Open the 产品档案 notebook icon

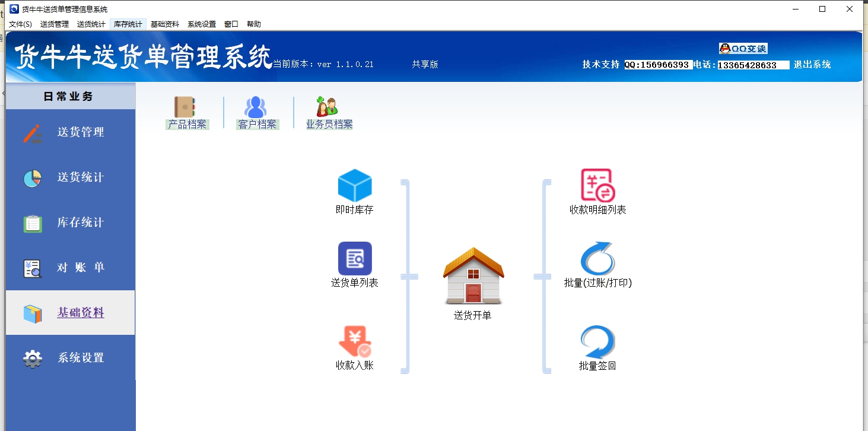pos(185,107)
